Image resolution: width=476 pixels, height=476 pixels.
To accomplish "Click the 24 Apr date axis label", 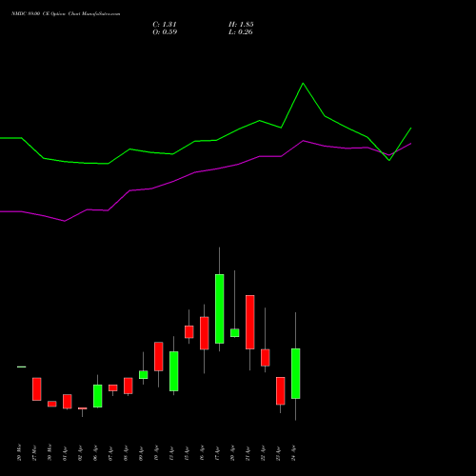I will (x=294, y=453).
